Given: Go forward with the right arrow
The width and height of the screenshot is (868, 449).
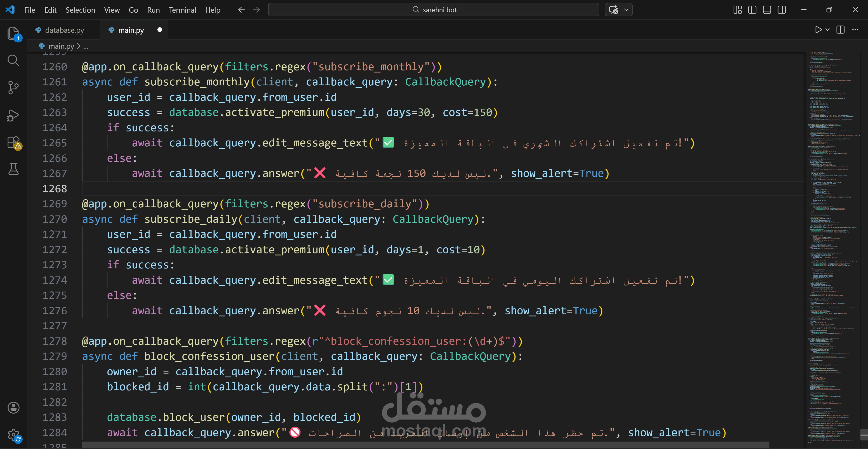Looking at the screenshot, I should (x=256, y=10).
